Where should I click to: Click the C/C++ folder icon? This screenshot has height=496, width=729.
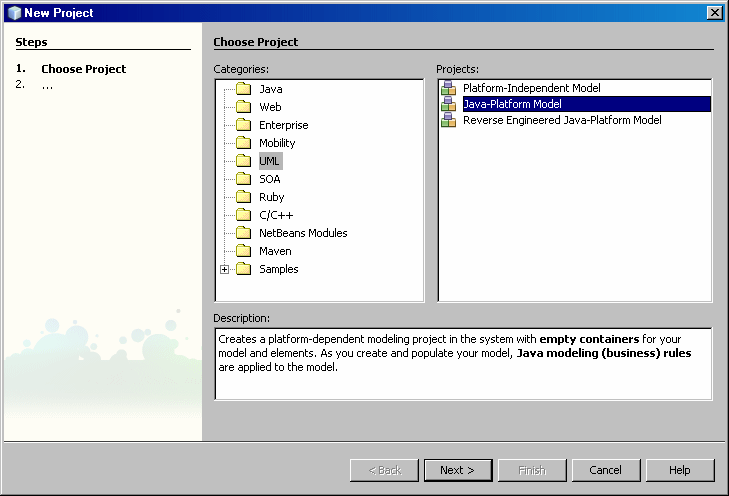coord(243,215)
